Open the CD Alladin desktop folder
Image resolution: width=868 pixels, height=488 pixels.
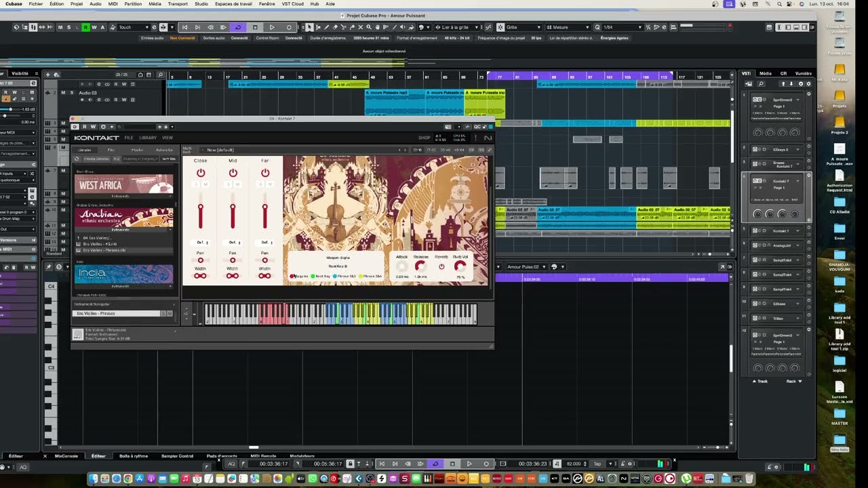840,203
